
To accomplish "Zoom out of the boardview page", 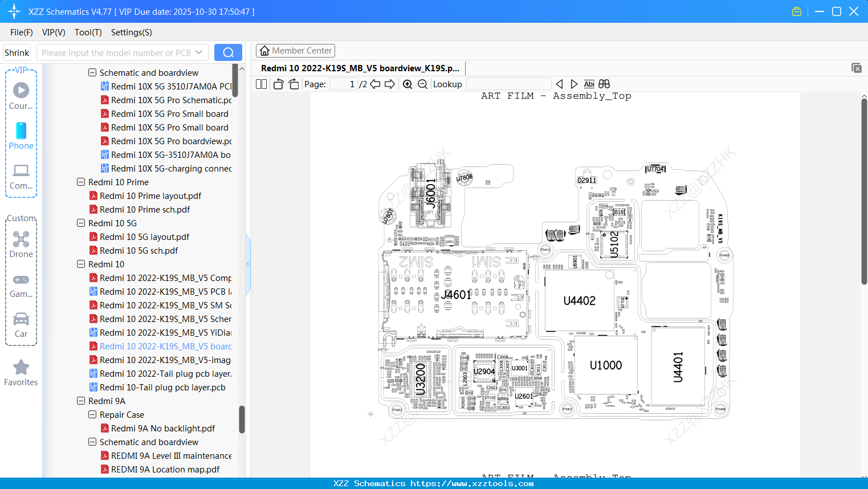I will click(422, 84).
